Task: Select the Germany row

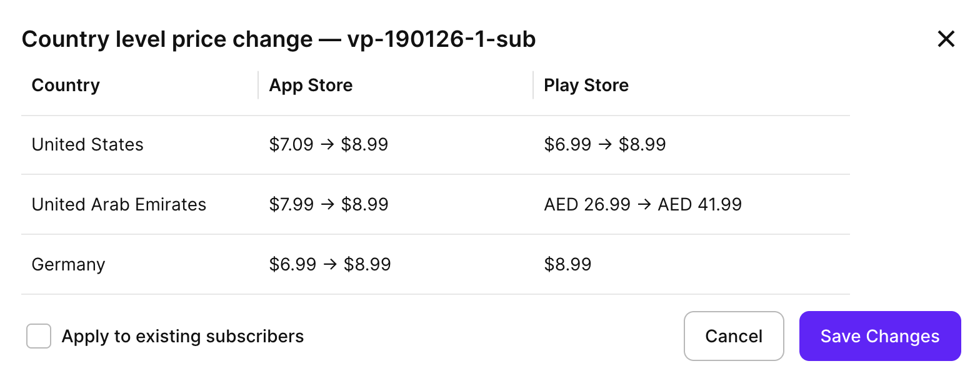Action: click(x=68, y=264)
